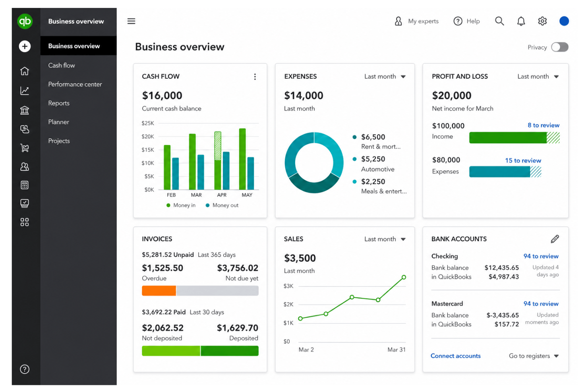Click the 15 to review expenses link
Image resolution: width=588 pixels, height=392 pixels.
(x=523, y=160)
